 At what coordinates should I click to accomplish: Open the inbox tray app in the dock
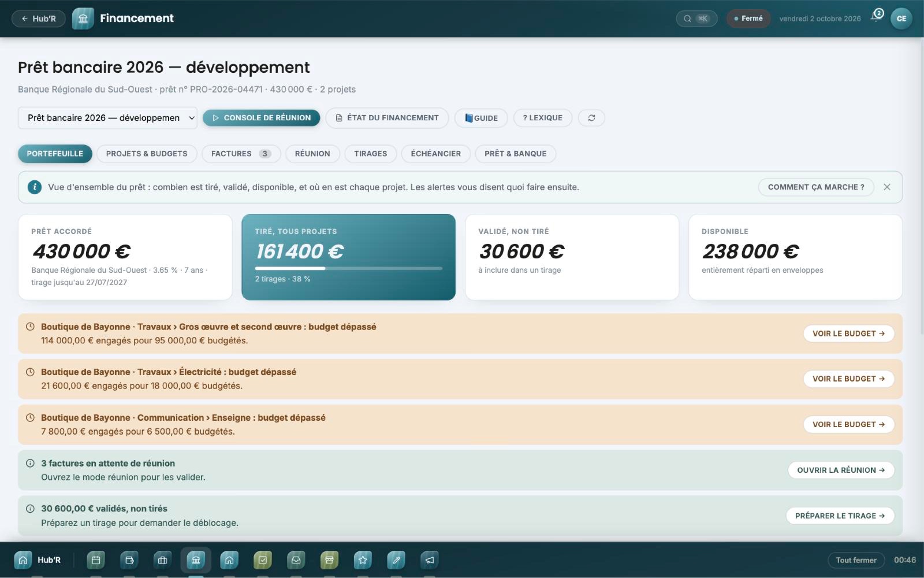click(296, 560)
